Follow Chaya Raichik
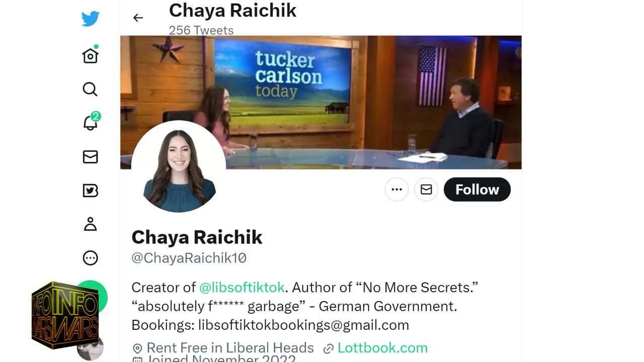The width and height of the screenshot is (644, 362). [x=477, y=190]
